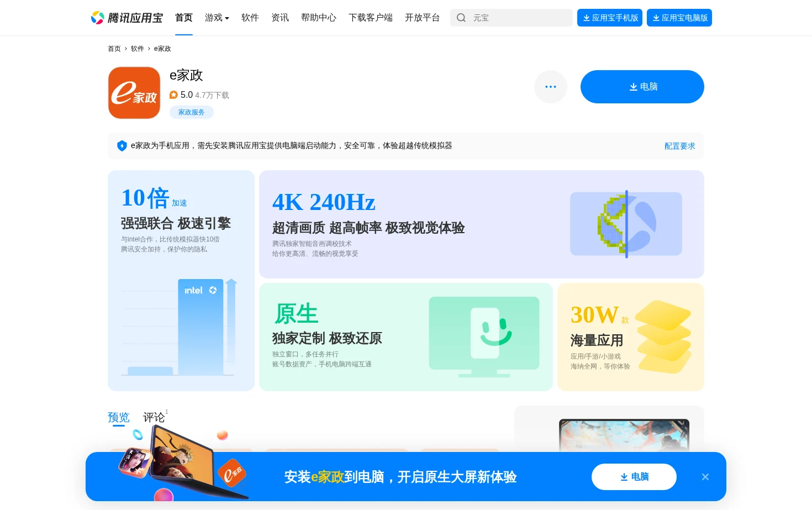The width and height of the screenshot is (812, 510).
Task: Click the e家政 breadcrumb text
Action: (x=162, y=49)
